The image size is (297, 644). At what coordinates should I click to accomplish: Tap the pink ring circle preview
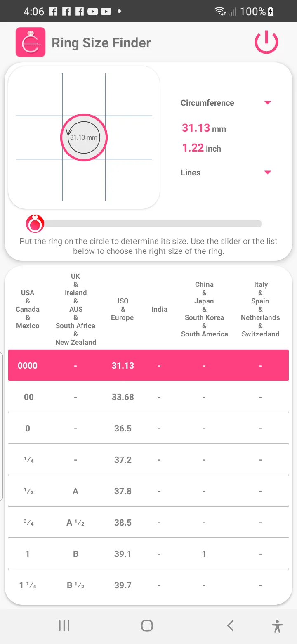[84, 137]
